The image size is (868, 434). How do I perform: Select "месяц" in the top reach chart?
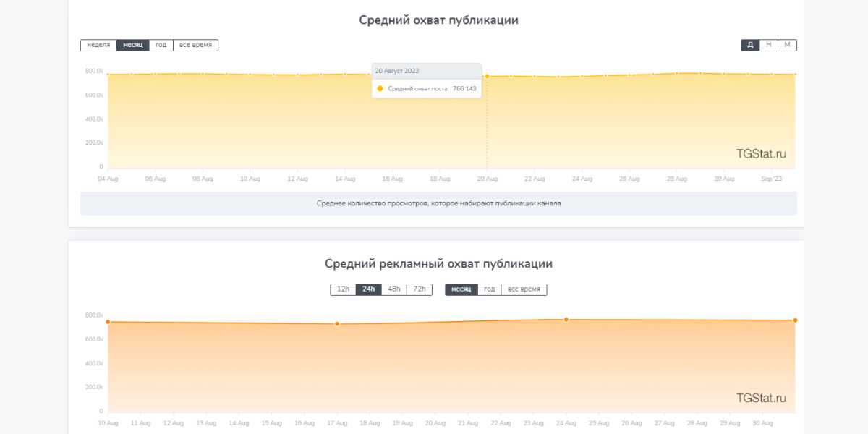click(x=133, y=45)
